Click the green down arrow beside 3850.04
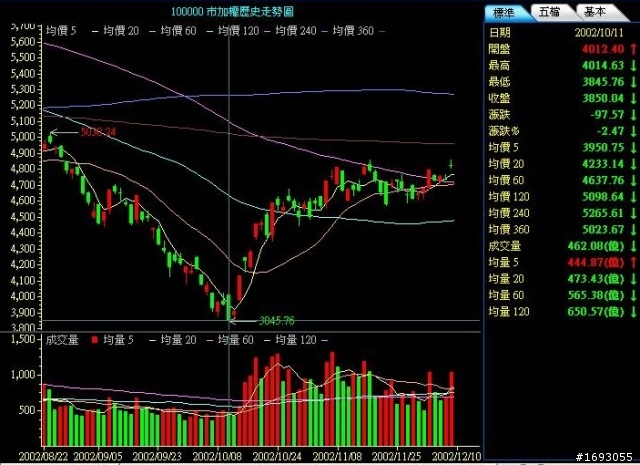This screenshot has height=465, width=640. pos(633,98)
